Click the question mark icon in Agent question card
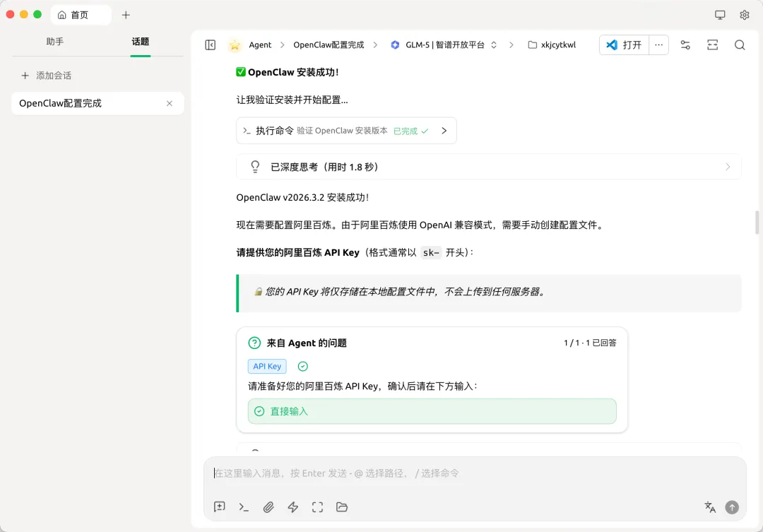 pyautogui.click(x=254, y=343)
